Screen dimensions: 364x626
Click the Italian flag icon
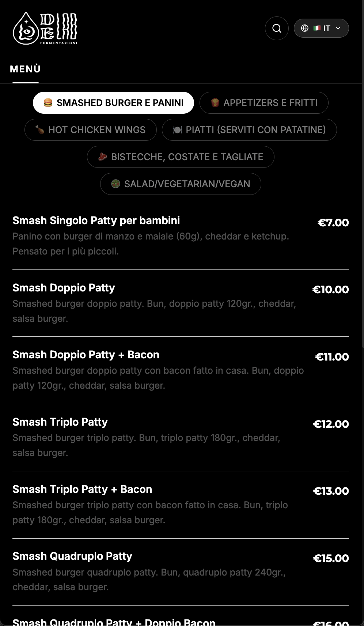tap(317, 28)
